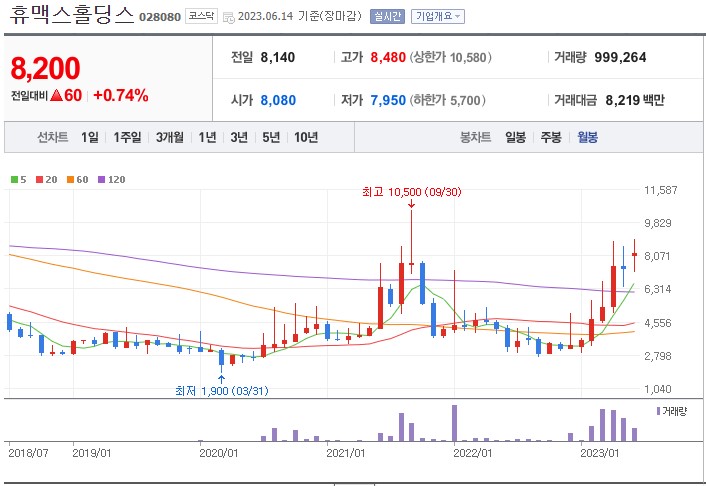The height and width of the screenshot is (486, 706).
Task: Click the red up-triangle next to 60
Action: (x=56, y=95)
